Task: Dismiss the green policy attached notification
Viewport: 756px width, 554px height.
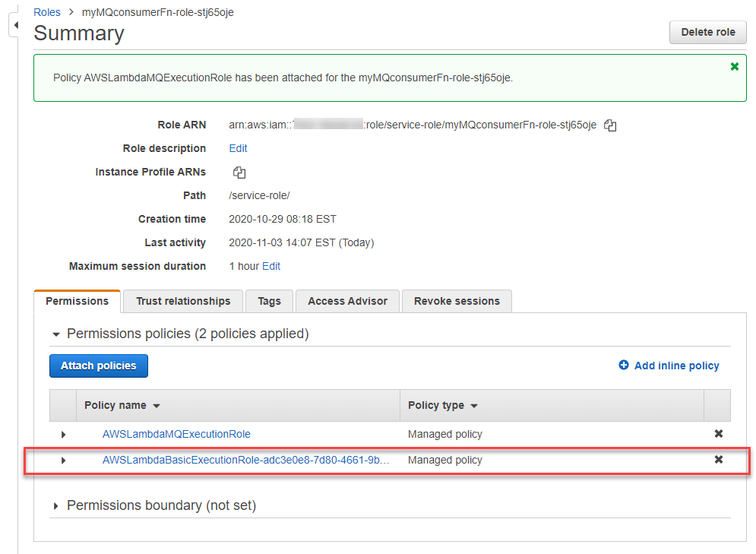Action: [734, 67]
